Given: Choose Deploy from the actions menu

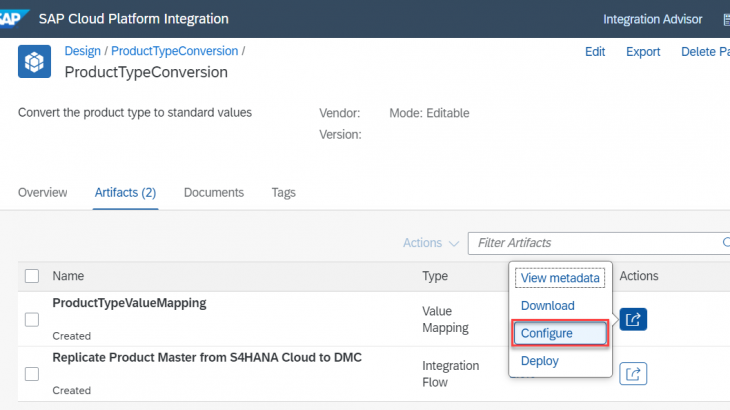Looking at the screenshot, I should [x=540, y=361].
